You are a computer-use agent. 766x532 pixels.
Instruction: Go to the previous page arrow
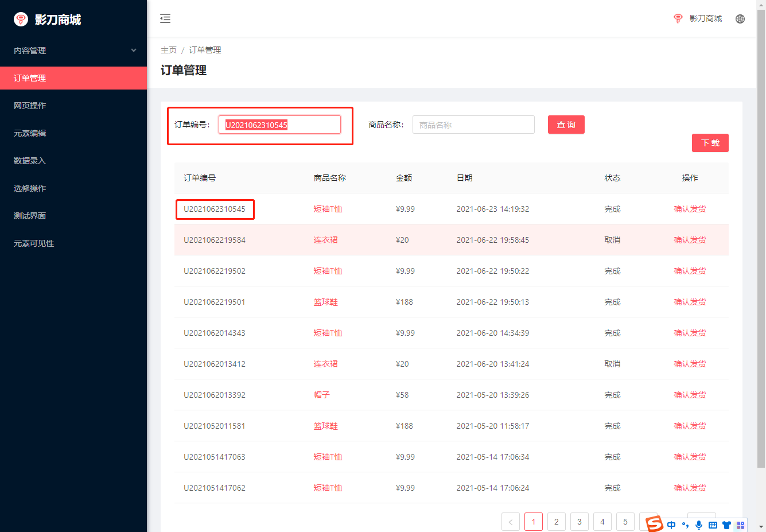[x=510, y=522]
